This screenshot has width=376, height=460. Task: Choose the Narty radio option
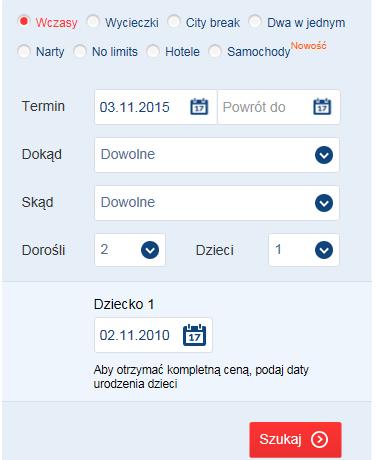(x=24, y=51)
